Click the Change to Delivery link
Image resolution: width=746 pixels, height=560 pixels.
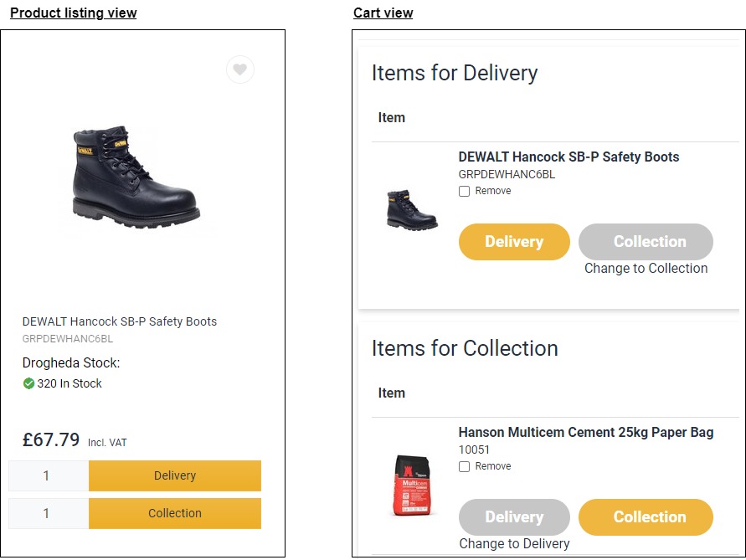(514, 544)
